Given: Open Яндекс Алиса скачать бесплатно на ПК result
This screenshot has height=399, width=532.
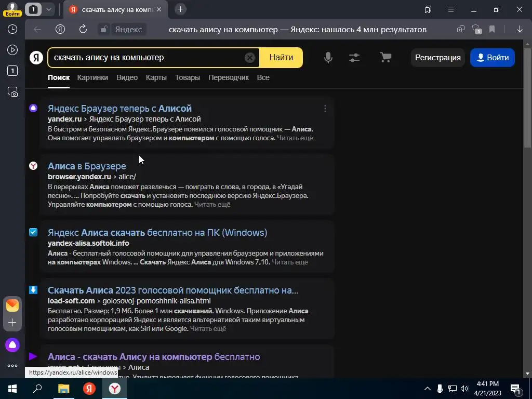Looking at the screenshot, I should 157,232.
